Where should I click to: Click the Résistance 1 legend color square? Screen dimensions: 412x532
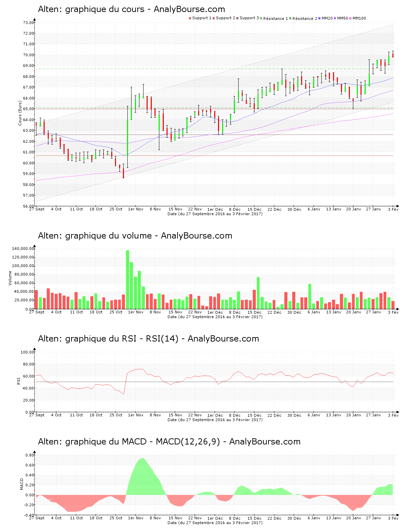coord(261,18)
